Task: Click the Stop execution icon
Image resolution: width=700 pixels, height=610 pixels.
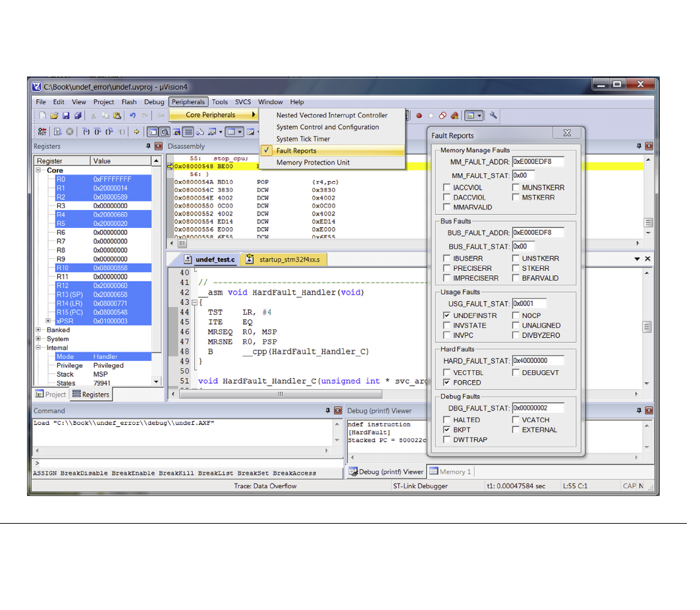Action: coord(70,132)
